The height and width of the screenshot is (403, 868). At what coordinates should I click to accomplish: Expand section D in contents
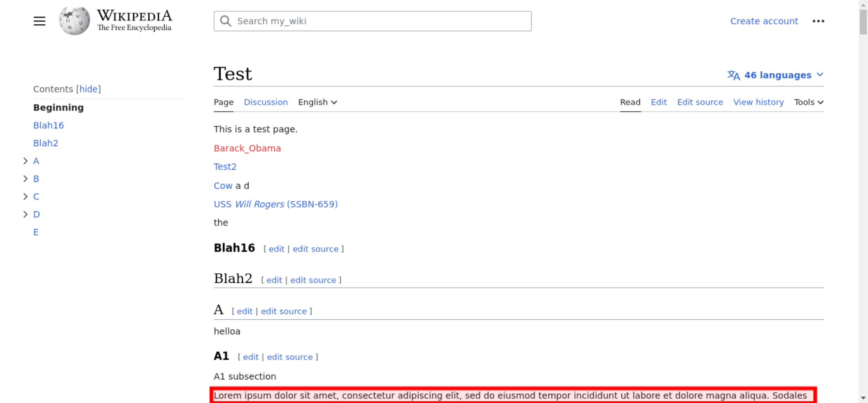(x=25, y=214)
